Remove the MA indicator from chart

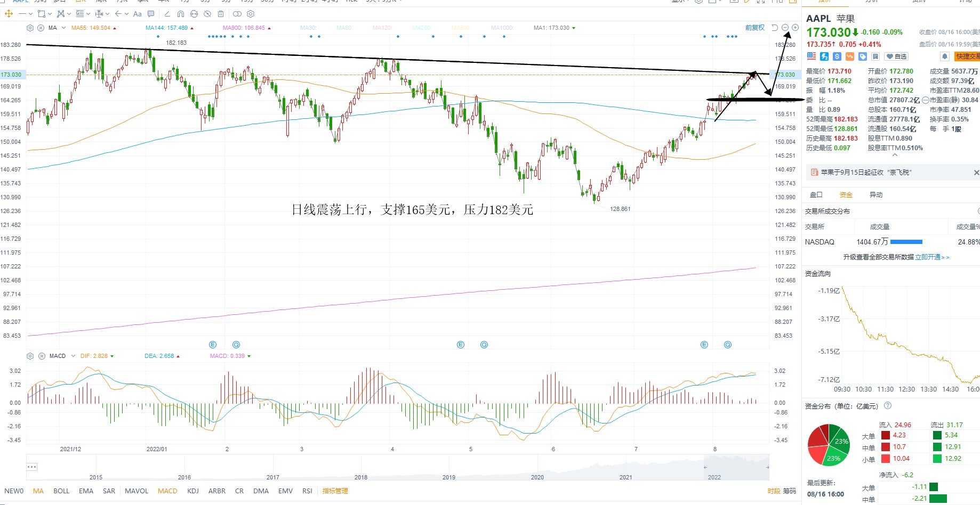(41, 28)
